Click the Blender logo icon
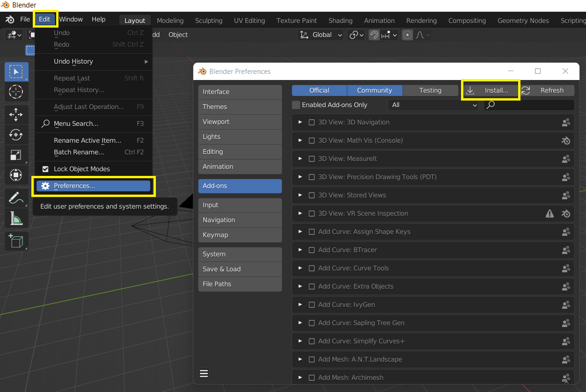 coord(8,20)
